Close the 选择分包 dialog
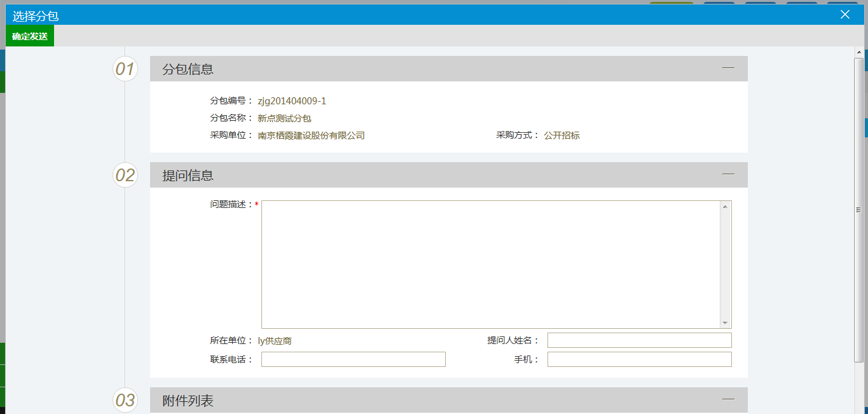Viewport: 868px width, 414px height. (x=844, y=14)
